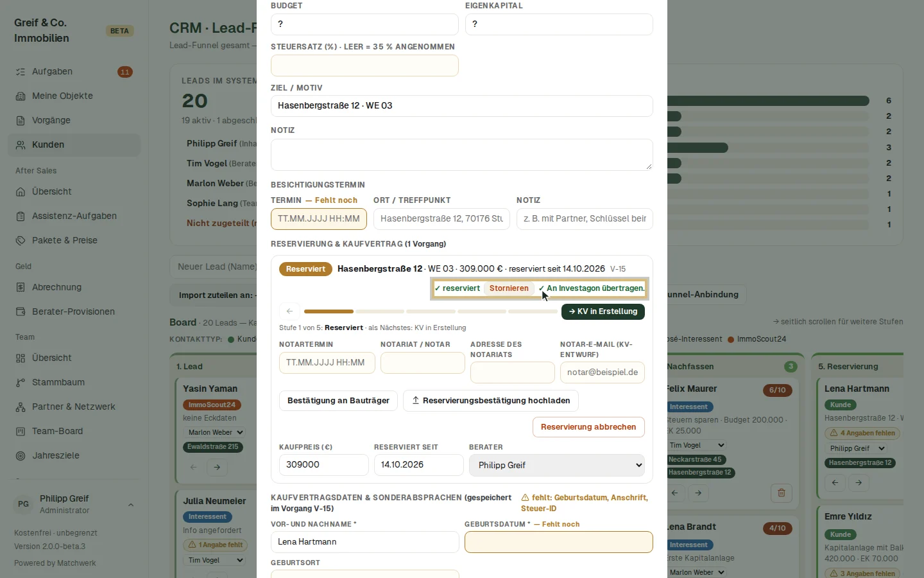Click the Notar-E-Mail field
This screenshot has height=578, width=924.
(603, 372)
